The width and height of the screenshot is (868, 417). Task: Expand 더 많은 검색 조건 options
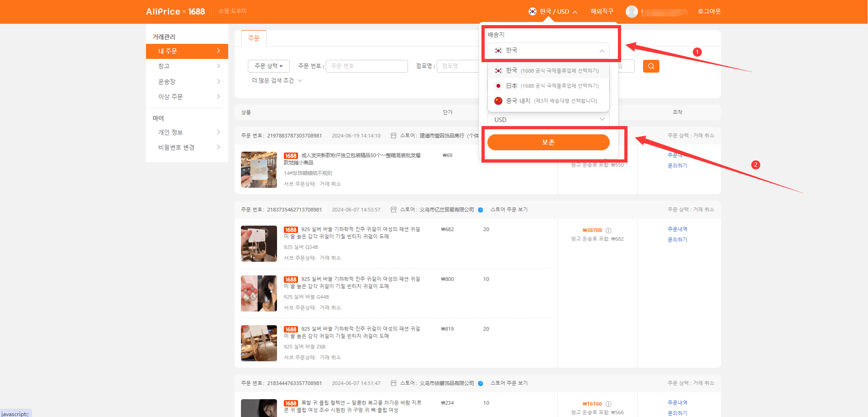coord(277,80)
